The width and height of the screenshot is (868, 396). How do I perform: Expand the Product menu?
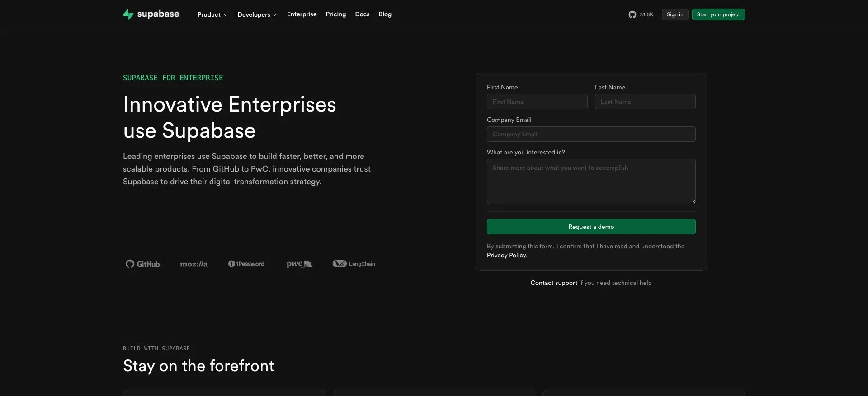[212, 14]
